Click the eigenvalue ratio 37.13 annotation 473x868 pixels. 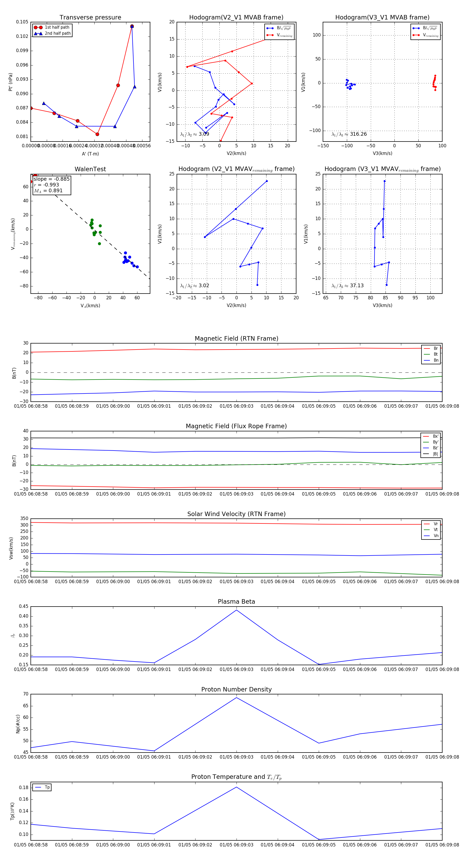[x=347, y=286]
